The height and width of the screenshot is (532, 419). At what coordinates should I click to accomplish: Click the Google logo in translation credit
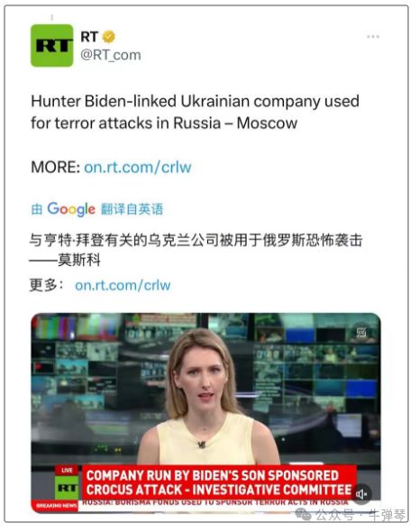(x=71, y=209)
